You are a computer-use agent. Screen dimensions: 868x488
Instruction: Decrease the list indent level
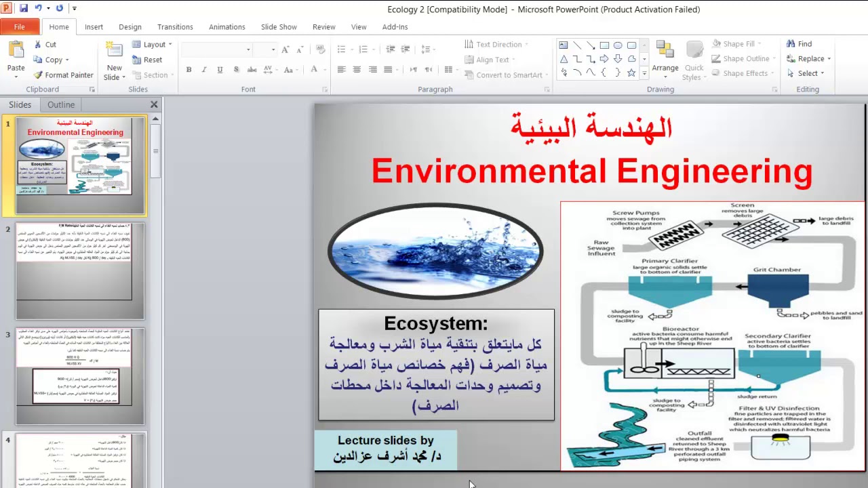[x=391, y=49]
